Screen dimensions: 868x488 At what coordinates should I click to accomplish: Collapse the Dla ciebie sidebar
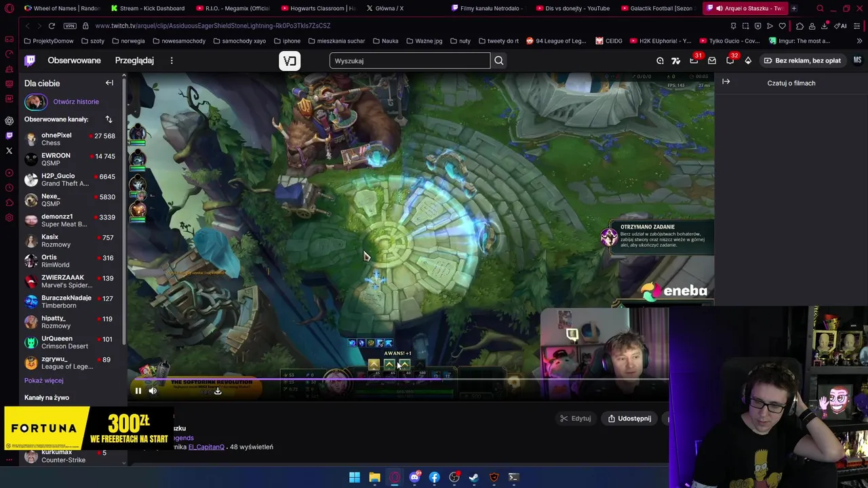(x=109, y=83)
